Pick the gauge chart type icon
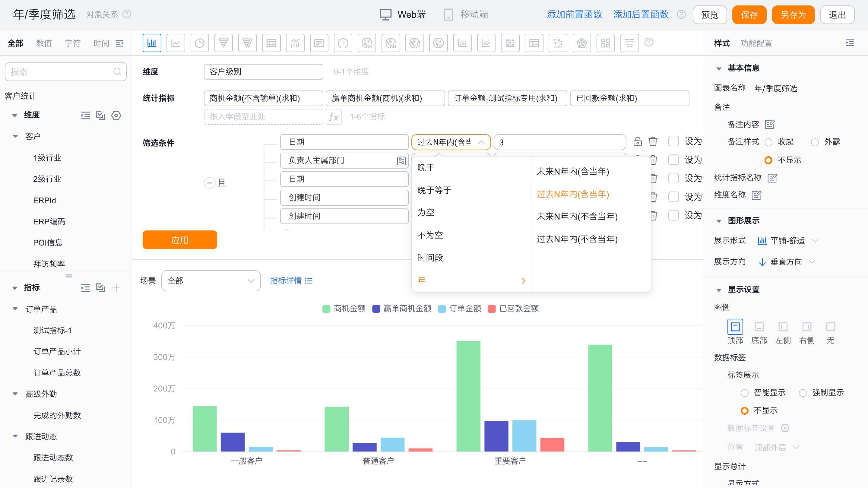 [343, 43]
